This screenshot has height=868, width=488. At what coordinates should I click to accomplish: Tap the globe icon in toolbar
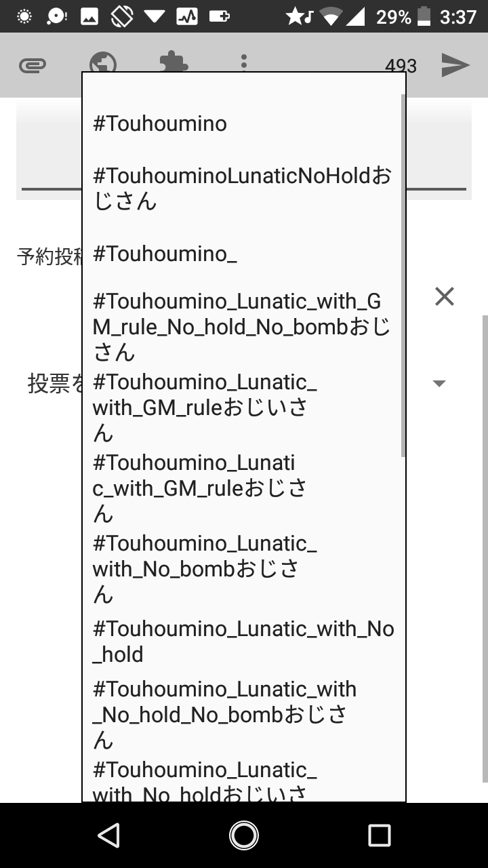[x=103, y=64]
